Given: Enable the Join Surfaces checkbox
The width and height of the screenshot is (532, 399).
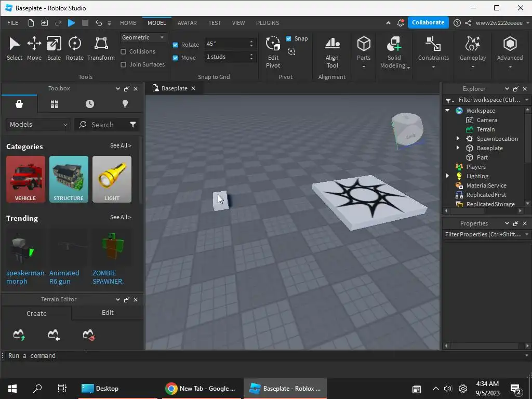Looking at the screenshot, I should pos(124,64).
